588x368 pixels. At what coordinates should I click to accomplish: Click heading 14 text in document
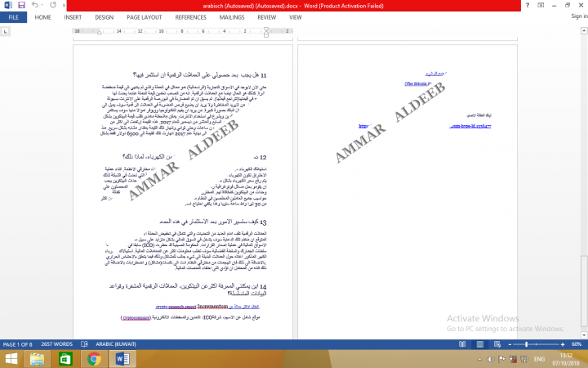pos(188,289)
